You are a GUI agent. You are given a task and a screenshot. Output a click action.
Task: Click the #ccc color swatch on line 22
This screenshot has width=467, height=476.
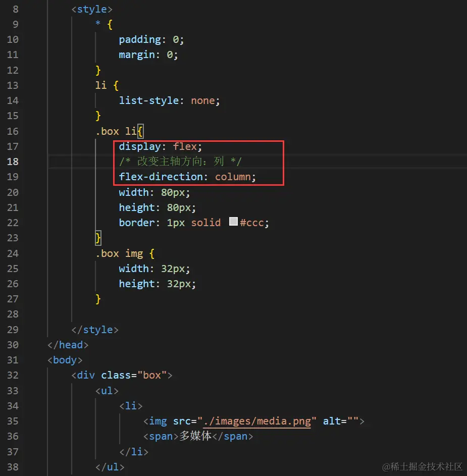pyautogui.click(x=233, y=221)
